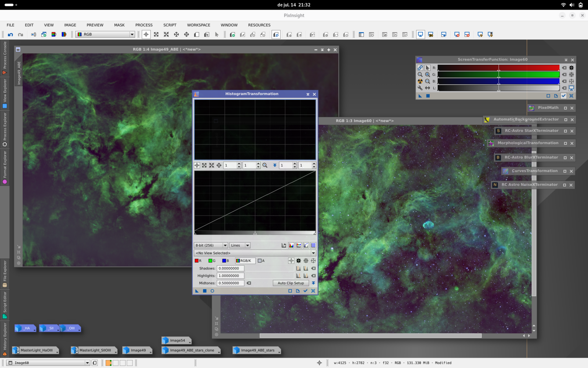Open the wrench settings in ScreenTransferFunction
The height and width of the screenshot is (368, 588).
click(420, 88)
